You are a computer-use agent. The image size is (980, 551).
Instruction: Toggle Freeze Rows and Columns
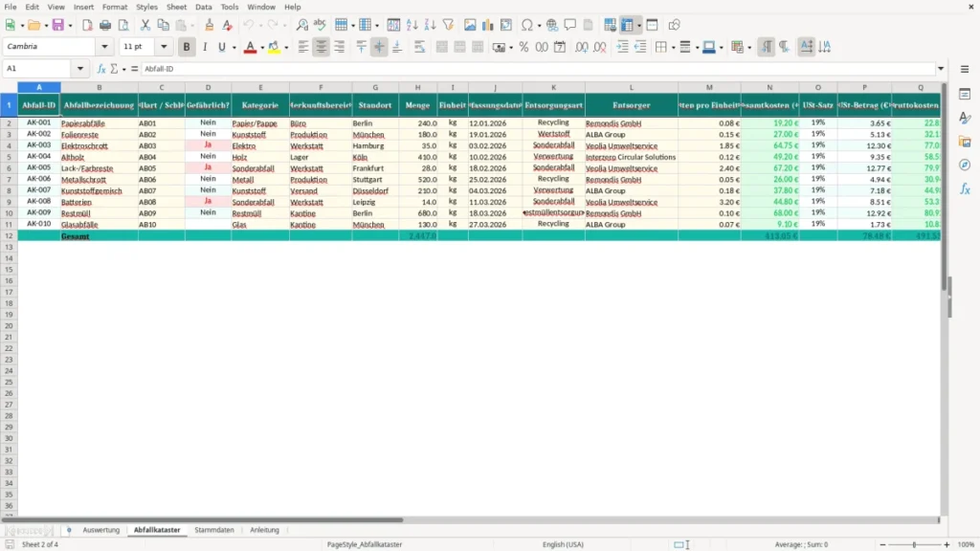click(627, 25)
